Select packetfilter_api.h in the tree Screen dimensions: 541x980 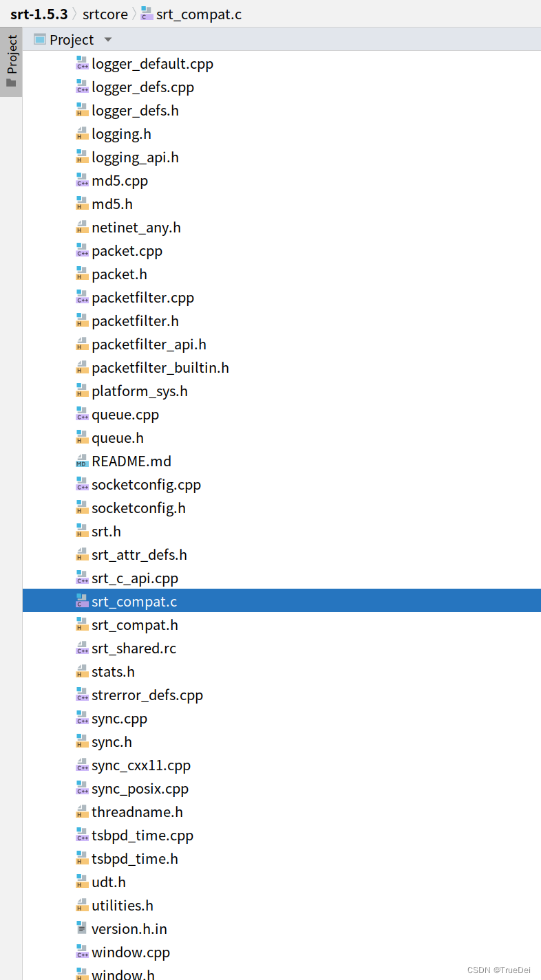pyautogui.click(x=149, y=345)
